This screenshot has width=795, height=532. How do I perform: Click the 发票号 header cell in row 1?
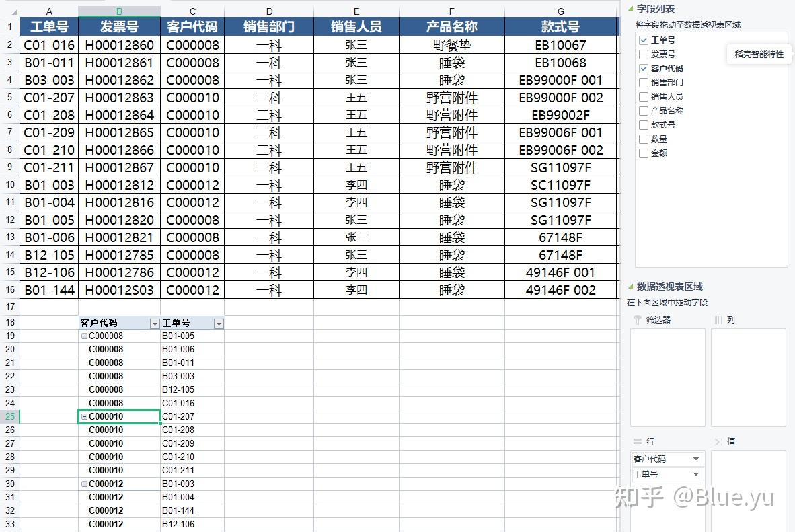119,26
